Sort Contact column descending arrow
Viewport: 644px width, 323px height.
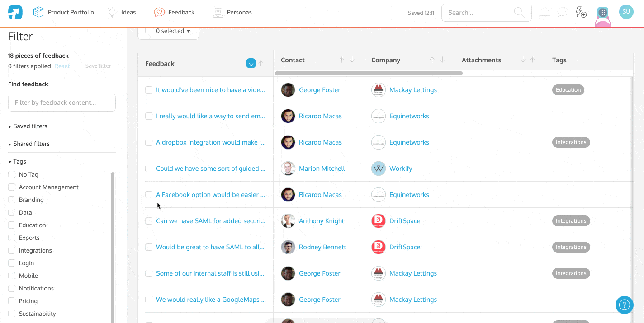[x=352, y=60]
